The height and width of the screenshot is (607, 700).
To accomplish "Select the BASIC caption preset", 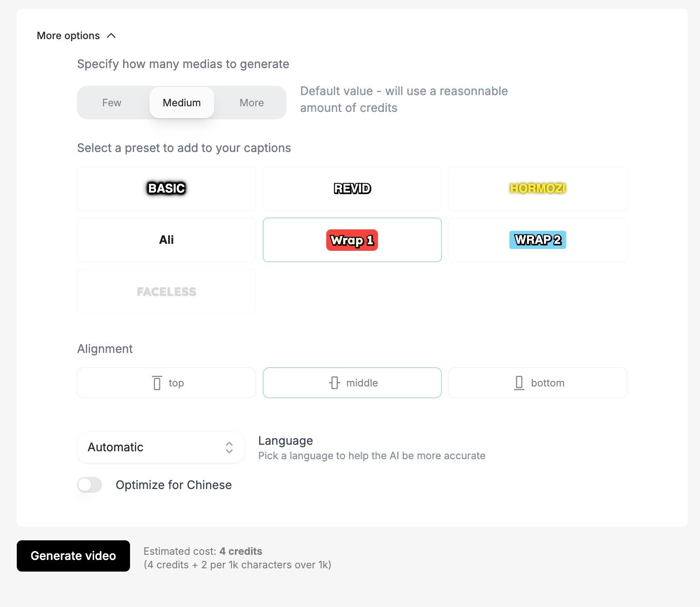I will 166,188.
